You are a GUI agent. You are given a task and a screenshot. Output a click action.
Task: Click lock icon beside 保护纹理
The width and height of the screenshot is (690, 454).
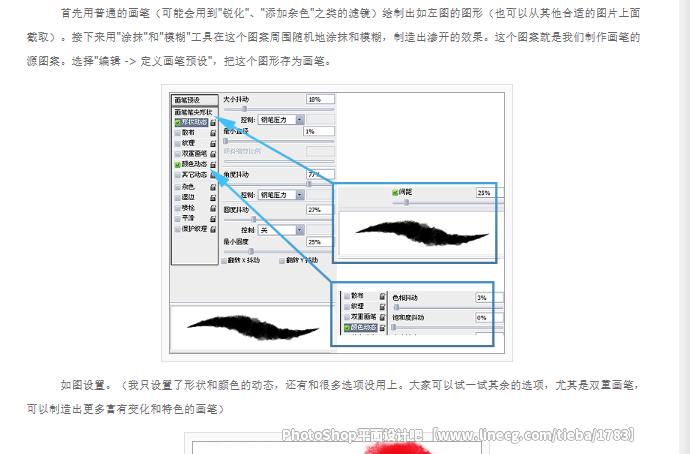pos(213,229)
